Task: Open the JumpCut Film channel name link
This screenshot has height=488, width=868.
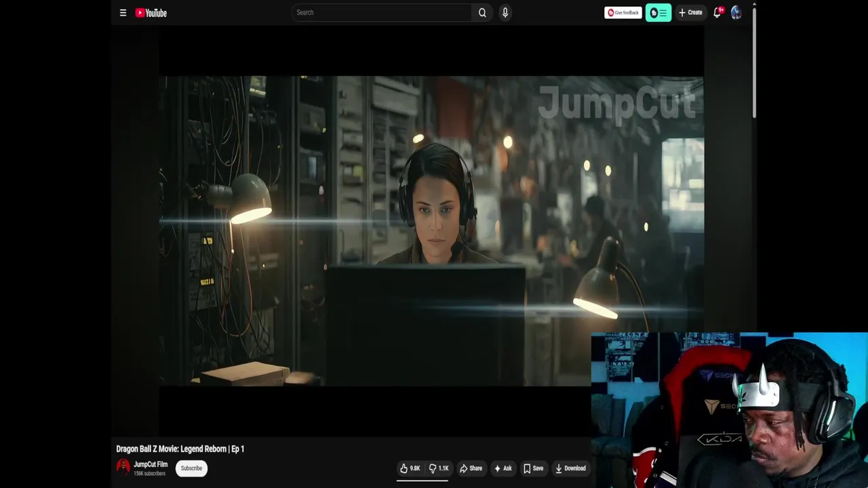Action: (x=151, y=464)
